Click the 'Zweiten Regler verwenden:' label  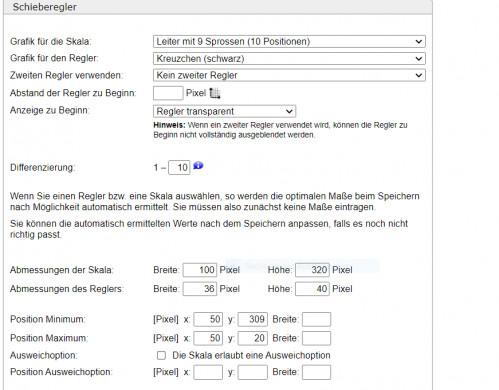click(x=66, y=75)
